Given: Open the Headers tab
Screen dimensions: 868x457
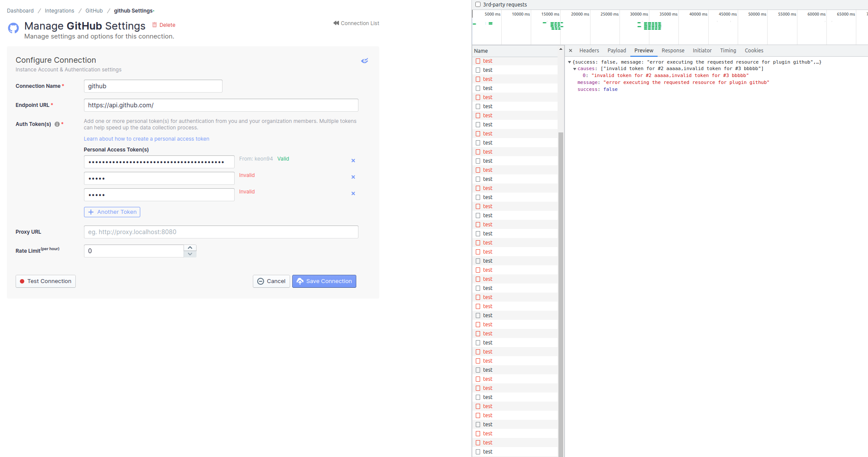Looking at the screenshot, I should [589, 51].
